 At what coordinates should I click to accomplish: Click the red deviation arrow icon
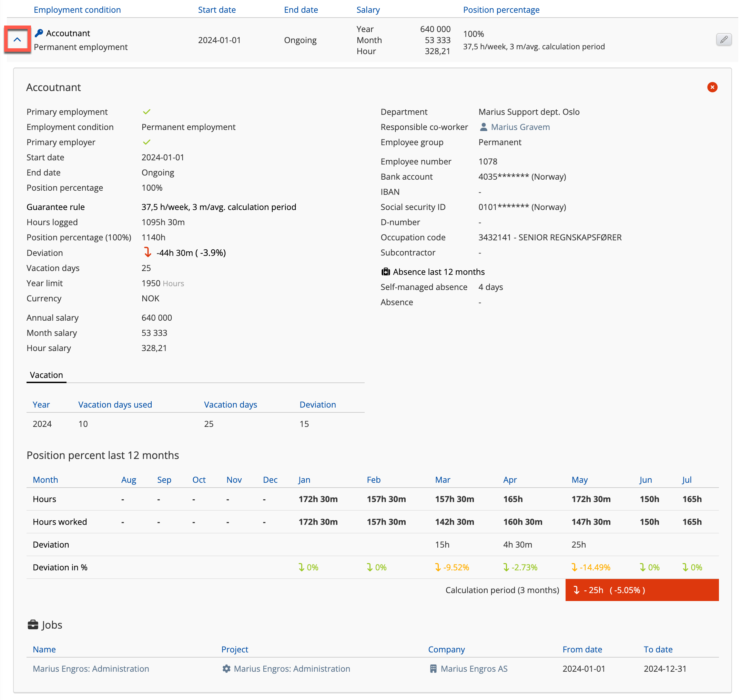point(148,253)
